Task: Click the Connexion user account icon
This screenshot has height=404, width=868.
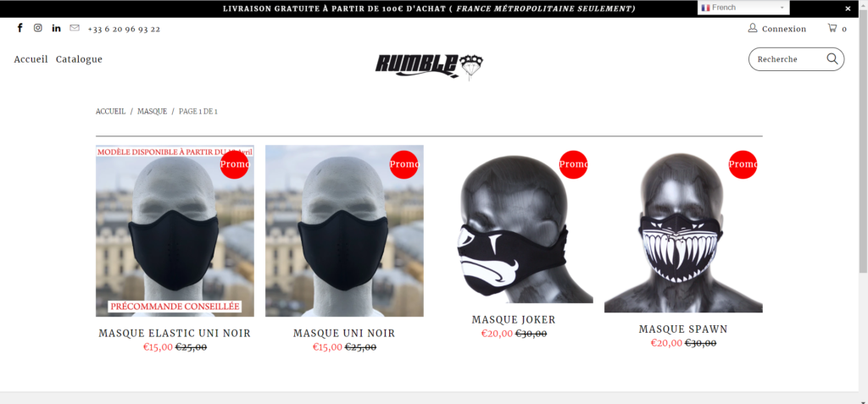Action: (x=753, y=28)
